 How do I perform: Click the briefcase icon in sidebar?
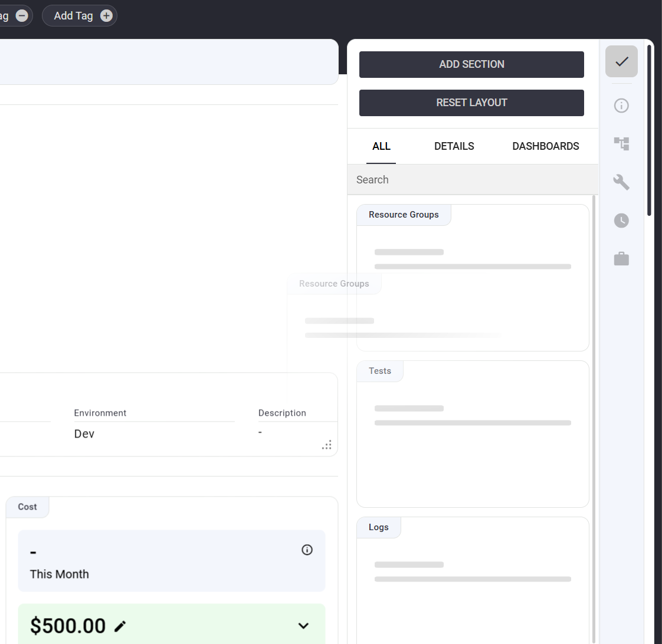click(x=621, y=258)
